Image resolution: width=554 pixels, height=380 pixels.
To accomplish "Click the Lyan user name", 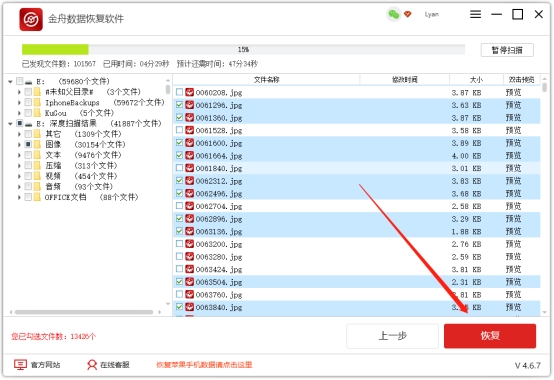I will pyautogui.click(x=432, y=14).
